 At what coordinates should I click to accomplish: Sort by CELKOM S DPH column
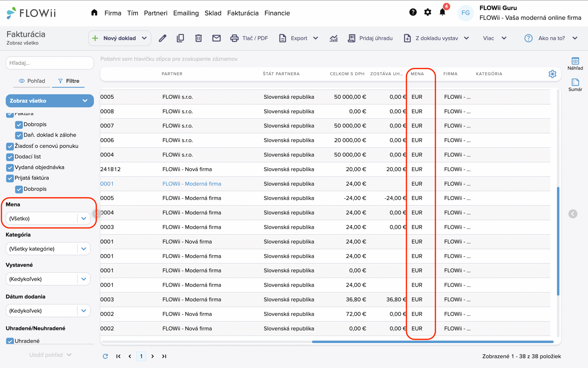[x=347, y=74]
